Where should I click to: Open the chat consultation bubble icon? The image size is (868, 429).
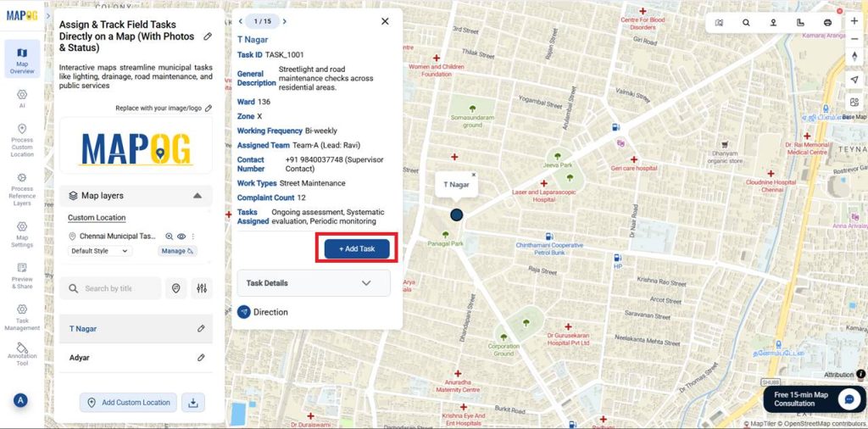click(848, 399)
